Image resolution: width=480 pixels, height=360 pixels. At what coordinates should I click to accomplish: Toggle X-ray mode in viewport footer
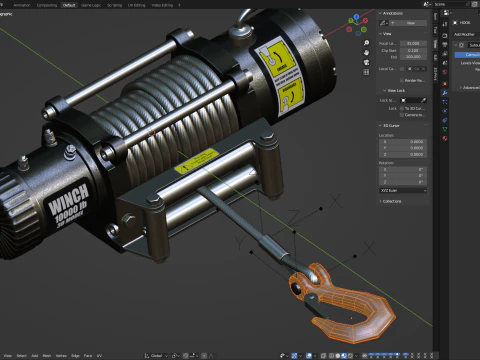click(x=323, y=356)
